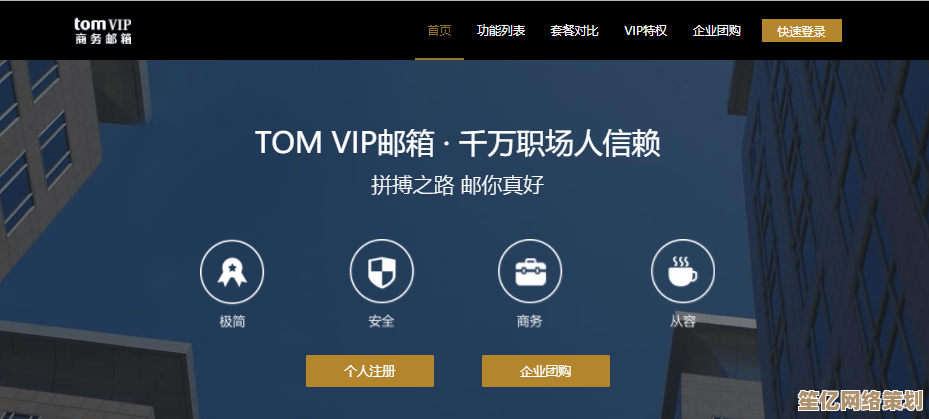The width and height of the screenshot is (929, 419).
Task: Open the VIP特权 navigation item
Action: [x=646, y=31]
